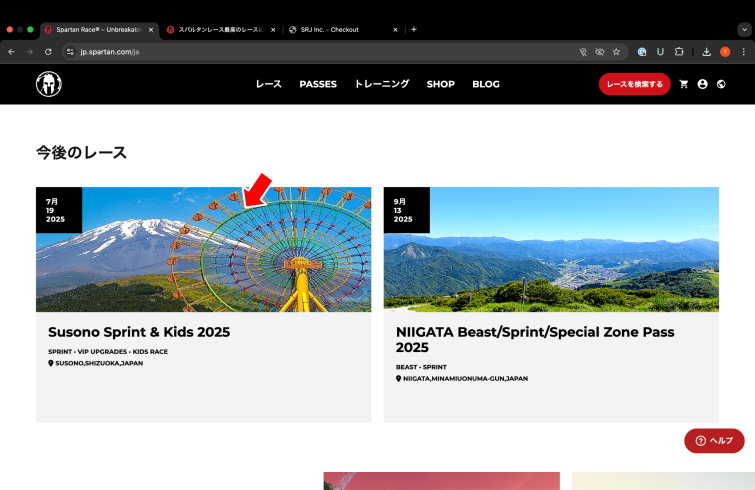Click the blue globe extension icon
This screenshot has height=490, width=755.
pos(642,52)
